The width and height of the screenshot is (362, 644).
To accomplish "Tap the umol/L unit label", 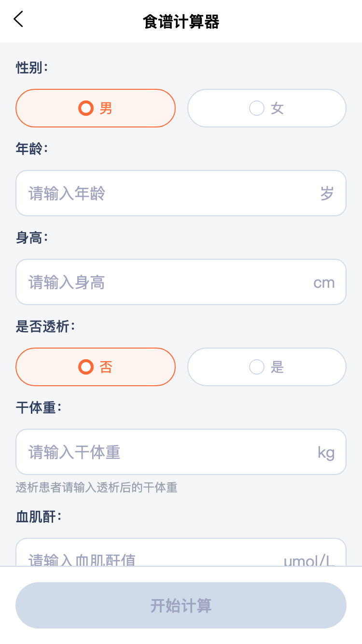I will [x=309, y=560].
